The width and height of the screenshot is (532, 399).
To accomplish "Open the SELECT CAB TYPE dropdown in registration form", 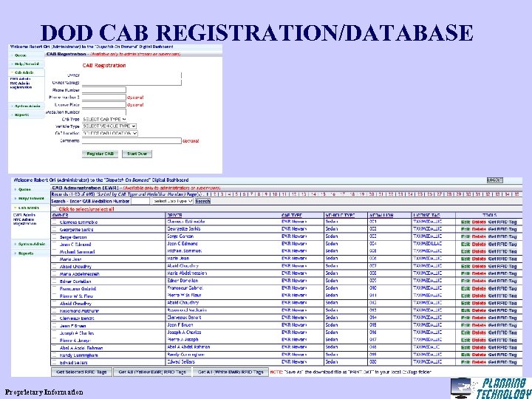I will (104, 119).
